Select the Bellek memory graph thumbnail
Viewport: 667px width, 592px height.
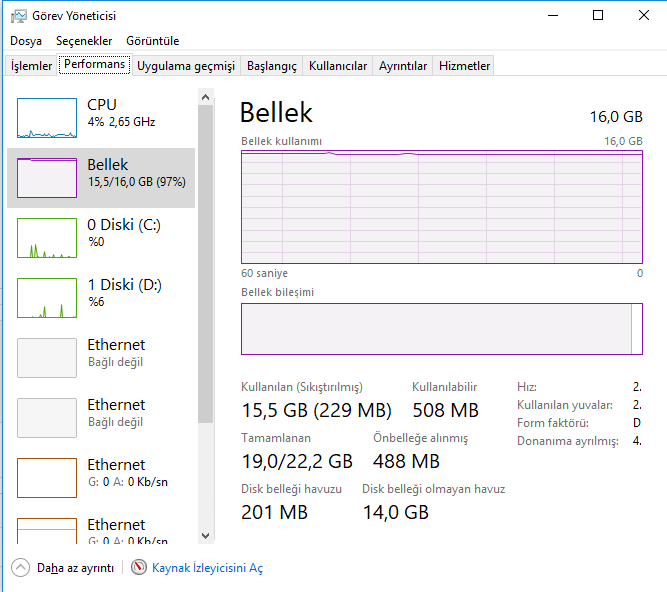[47, 178]
